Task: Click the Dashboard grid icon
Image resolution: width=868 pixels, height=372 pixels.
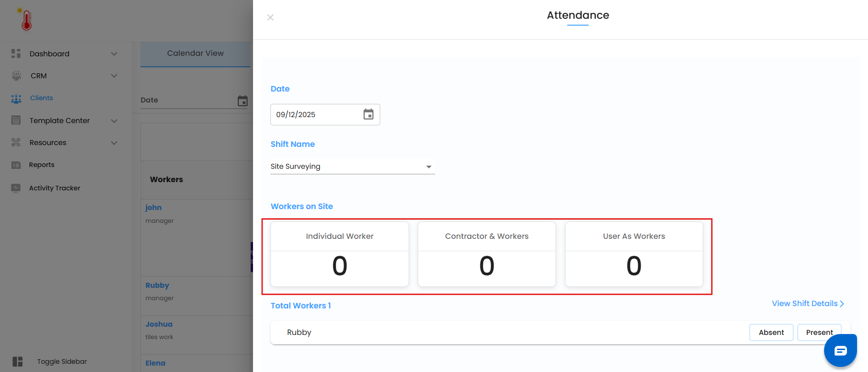Action: coord(16,54)
